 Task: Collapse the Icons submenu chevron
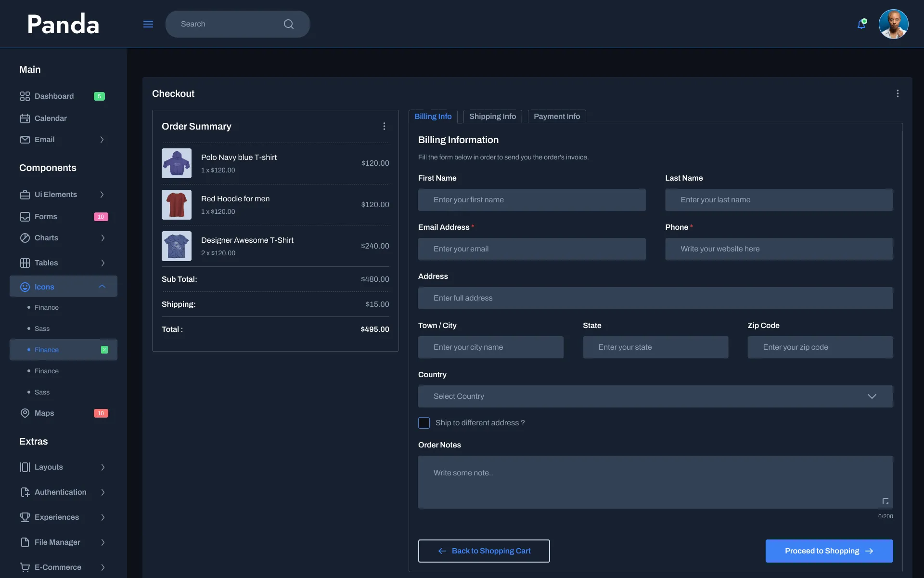tap(102, 287)
